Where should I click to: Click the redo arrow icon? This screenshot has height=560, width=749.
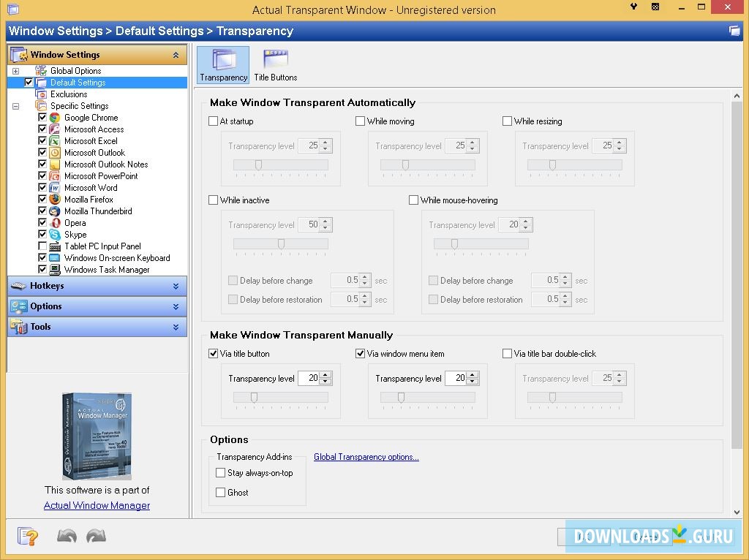click(96, 536)
